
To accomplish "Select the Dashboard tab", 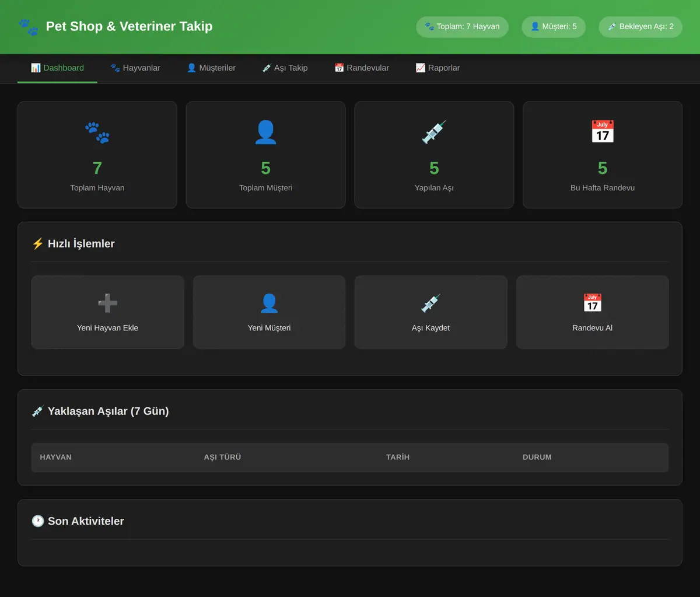I will (57, 68).
